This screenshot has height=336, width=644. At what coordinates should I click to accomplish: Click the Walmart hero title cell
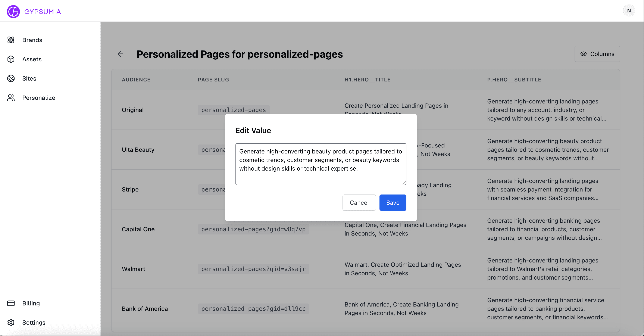pyautogui.click(x=403, y=269)
